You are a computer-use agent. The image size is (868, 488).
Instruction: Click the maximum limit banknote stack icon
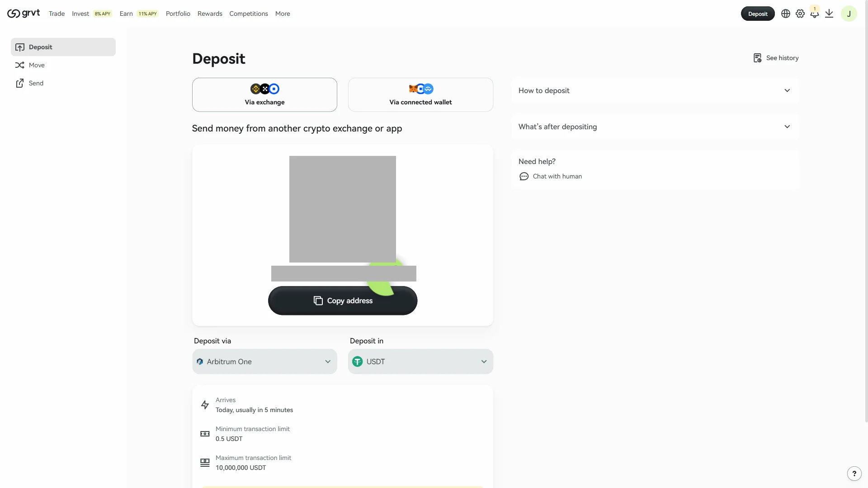pos(205,463)
